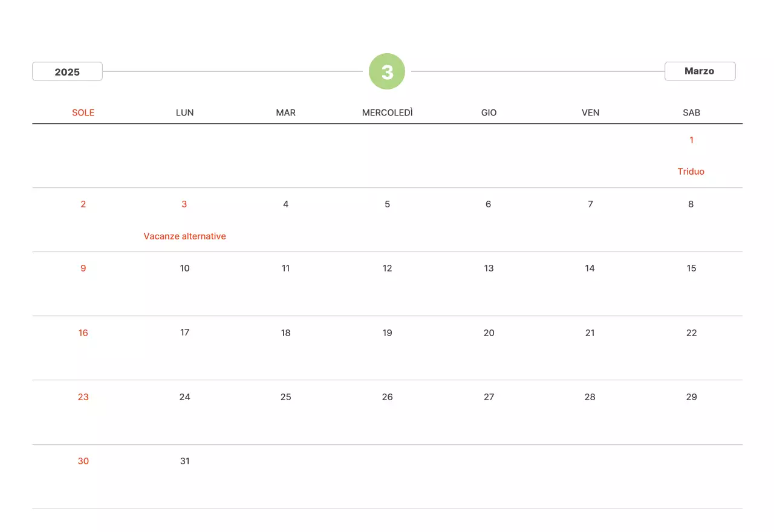
Task: Click the 2025 year button
Action: pos(67,71)
